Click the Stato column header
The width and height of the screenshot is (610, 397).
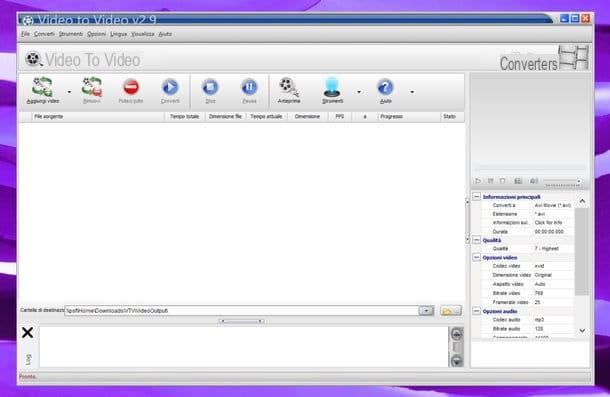(x=452, y=116)
